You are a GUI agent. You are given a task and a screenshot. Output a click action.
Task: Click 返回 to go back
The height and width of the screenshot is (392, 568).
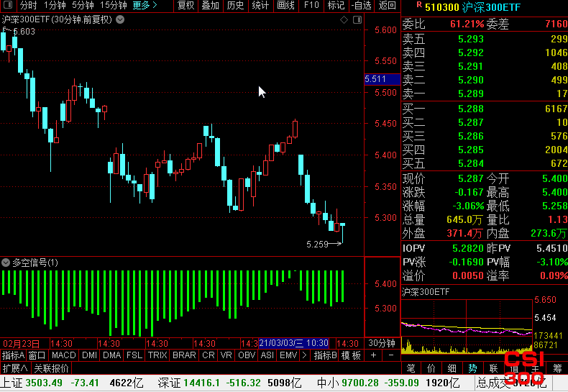[x=388, y=5]
